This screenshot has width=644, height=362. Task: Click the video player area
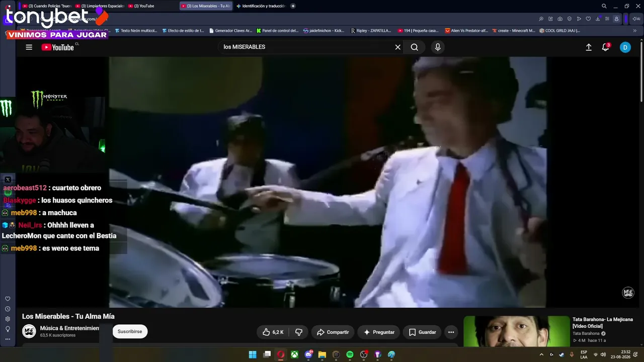tap(328, 182)
